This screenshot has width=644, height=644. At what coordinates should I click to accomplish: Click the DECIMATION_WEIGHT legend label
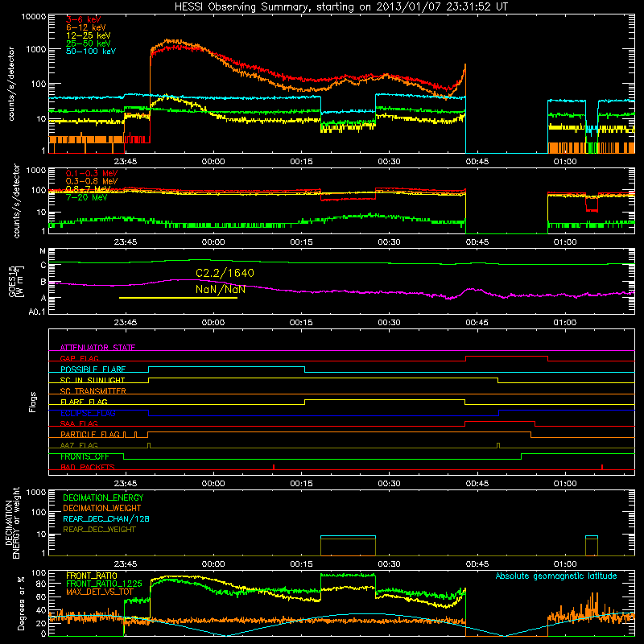click(102, 508)
